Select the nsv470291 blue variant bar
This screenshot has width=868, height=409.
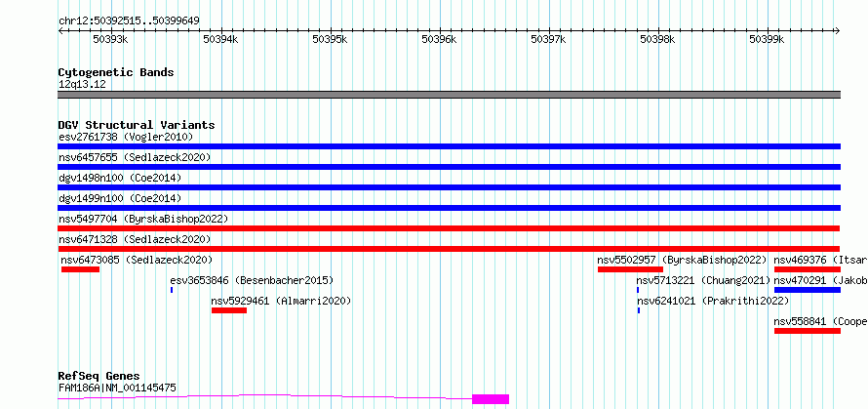point(808,290)
